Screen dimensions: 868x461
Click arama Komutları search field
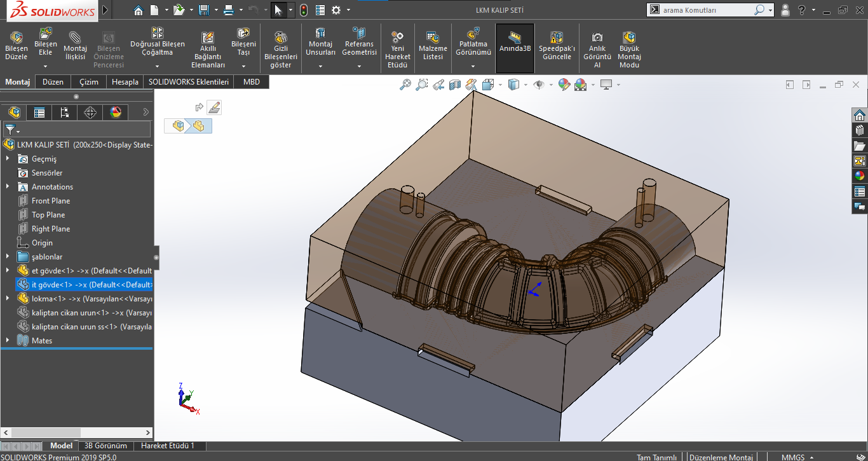click(707, 10)
